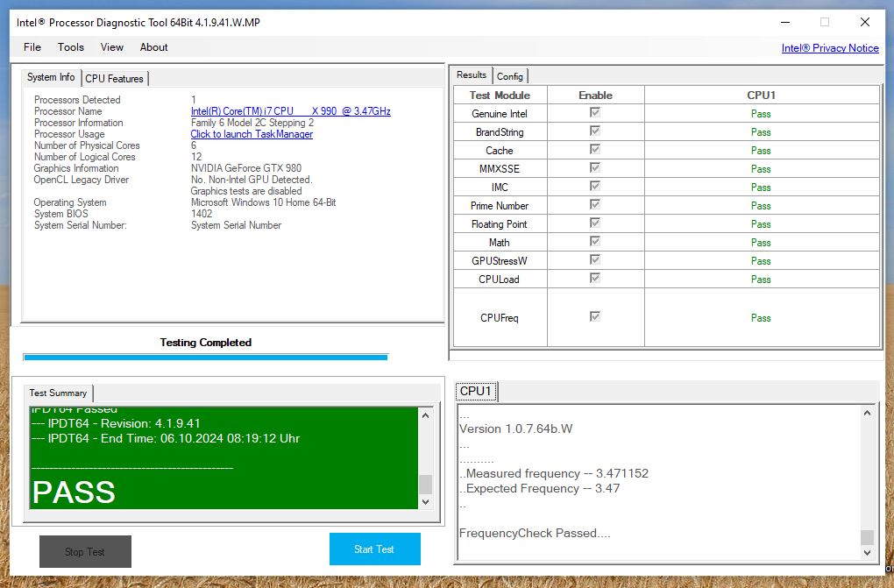
Task: Toggle the MMXSSE test checkbox
Action: pos(594,167)
